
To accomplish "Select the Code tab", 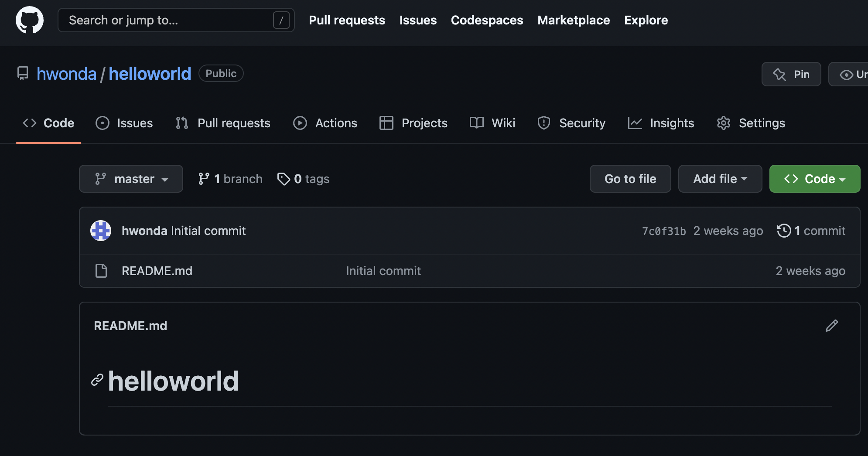I will 48,123.
